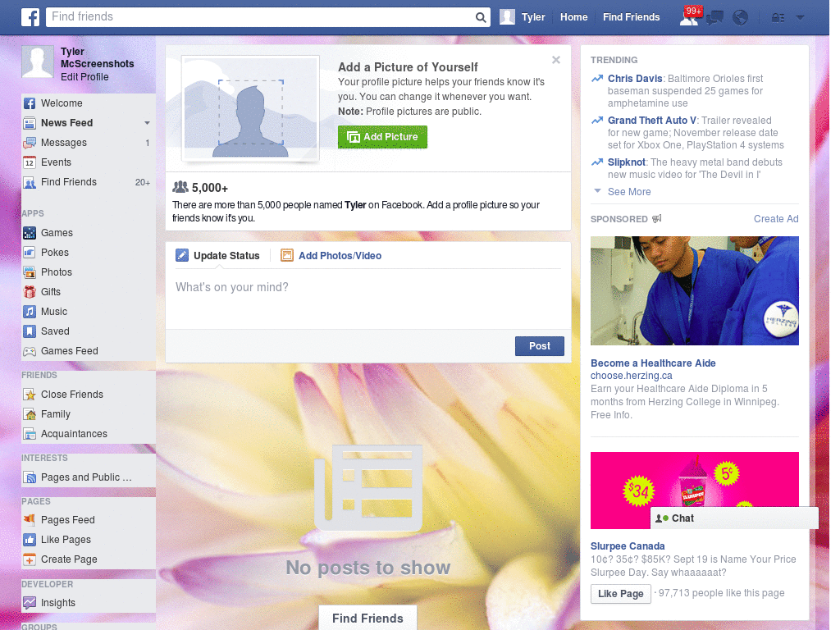Open friend requests icon with 99+ badge

point(689,16)
